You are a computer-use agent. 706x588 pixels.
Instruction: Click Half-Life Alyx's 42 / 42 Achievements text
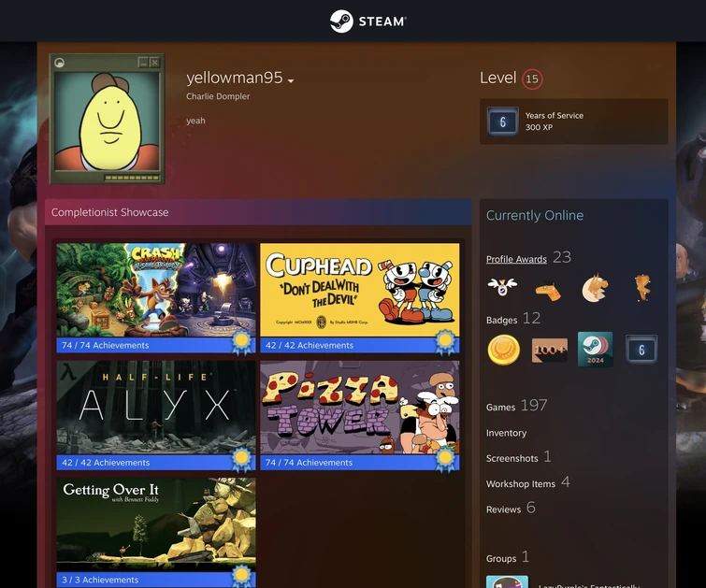coord(106,463)
